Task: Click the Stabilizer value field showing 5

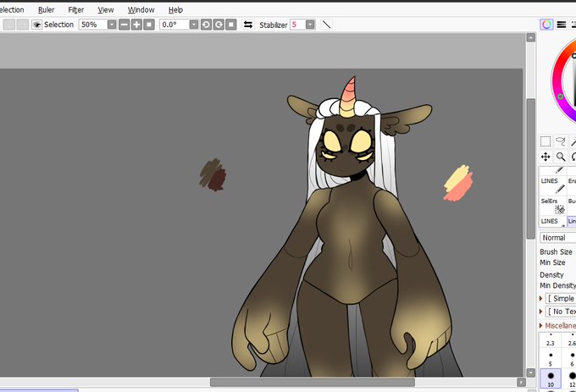Action: click(x=297, y=25)
